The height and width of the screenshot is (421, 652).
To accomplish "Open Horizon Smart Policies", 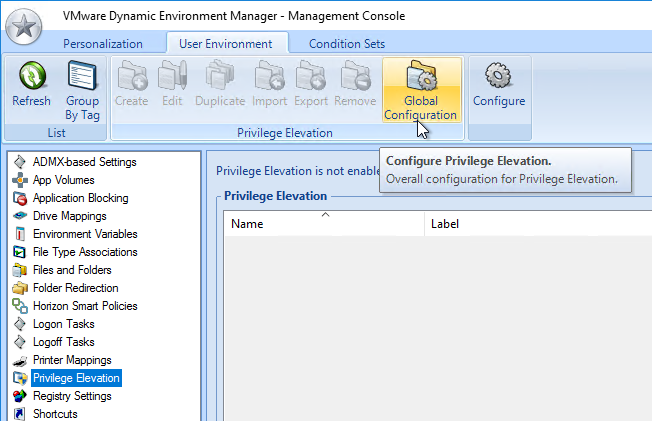I will point(85,306).
